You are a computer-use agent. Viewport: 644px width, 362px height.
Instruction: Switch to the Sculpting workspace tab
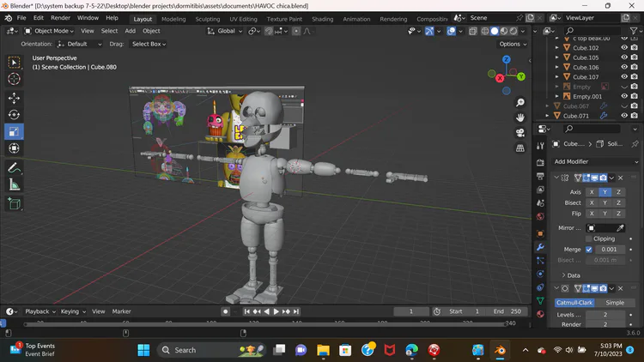pyautogui.click(x=208, y=19)
